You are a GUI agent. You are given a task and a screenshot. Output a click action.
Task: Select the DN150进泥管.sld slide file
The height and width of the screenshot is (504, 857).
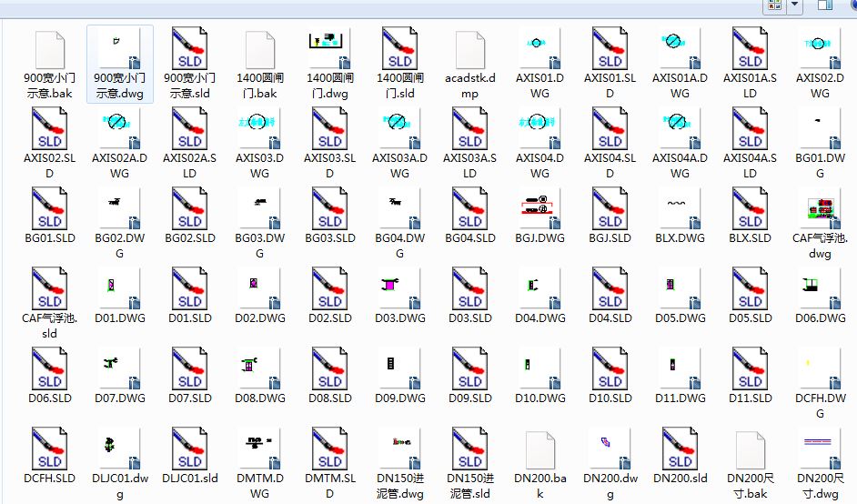(470, 449)
